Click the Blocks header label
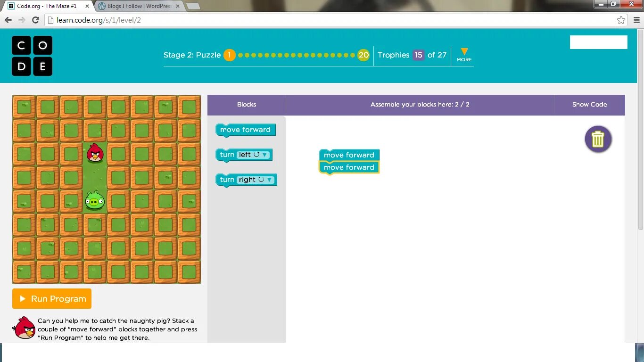Viewport: 644px width, 362px height. click(x=247, y=105)
